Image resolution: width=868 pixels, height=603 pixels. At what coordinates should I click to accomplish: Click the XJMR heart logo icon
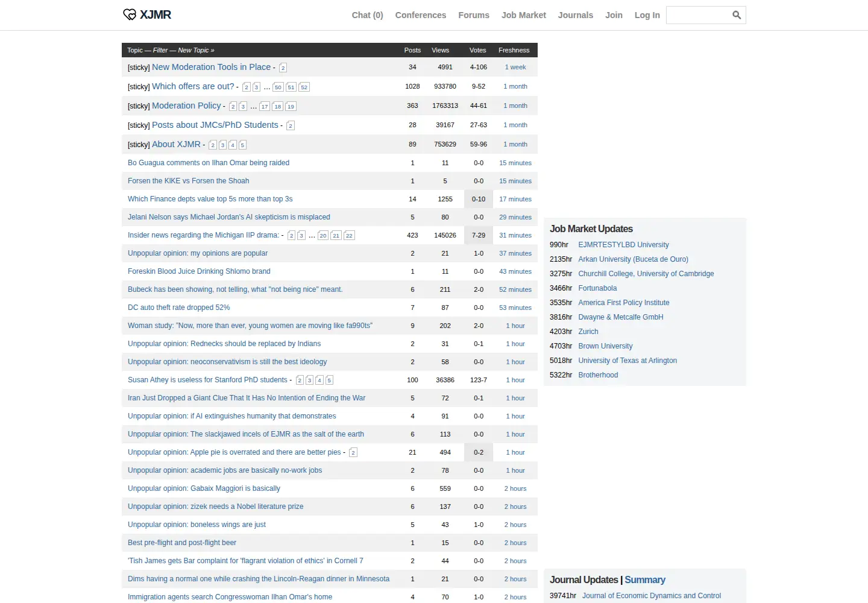click(x=130, y=14)
